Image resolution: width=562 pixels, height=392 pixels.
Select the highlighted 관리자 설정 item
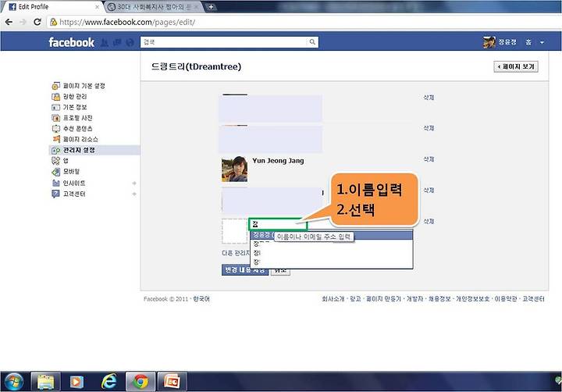point(94,150)
